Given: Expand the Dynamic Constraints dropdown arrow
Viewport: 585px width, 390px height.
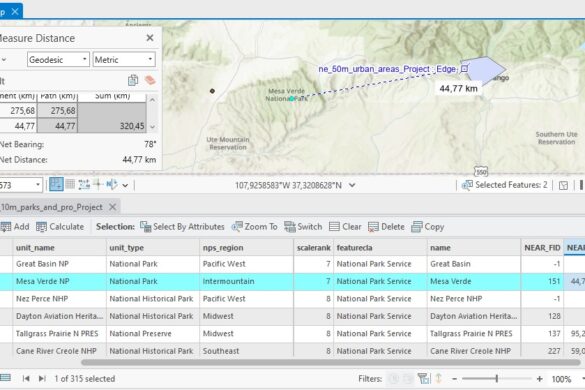Looking at the screenshot, I should [x=125, y=185].
